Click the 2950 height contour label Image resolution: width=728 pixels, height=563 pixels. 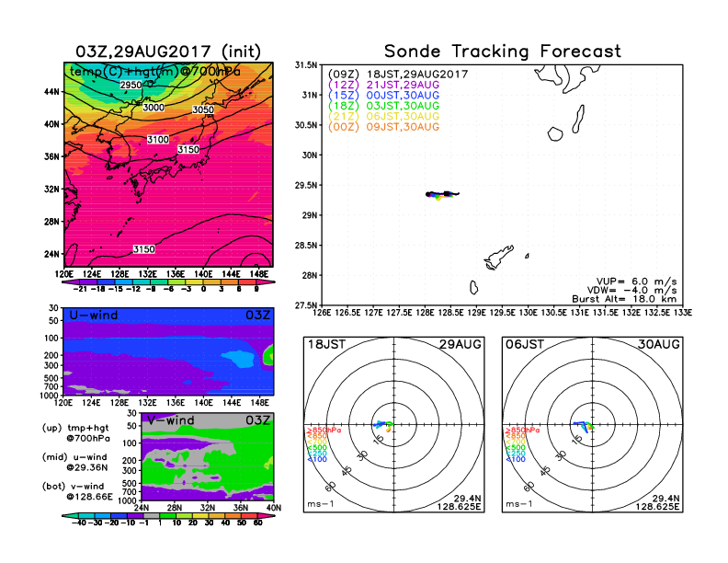pos(133,86)
